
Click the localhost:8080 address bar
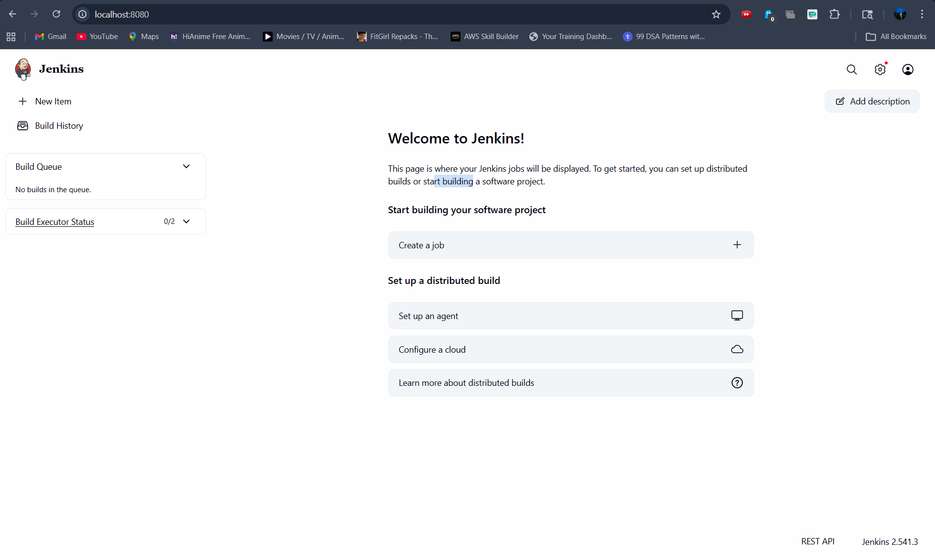coord(400,14)
